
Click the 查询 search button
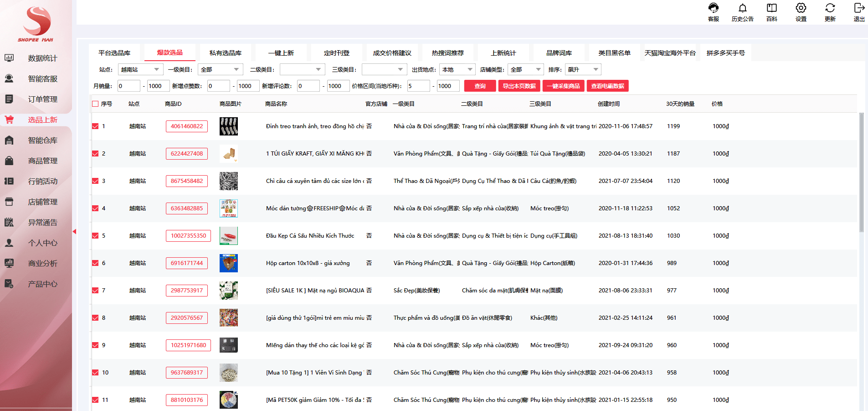479,86
